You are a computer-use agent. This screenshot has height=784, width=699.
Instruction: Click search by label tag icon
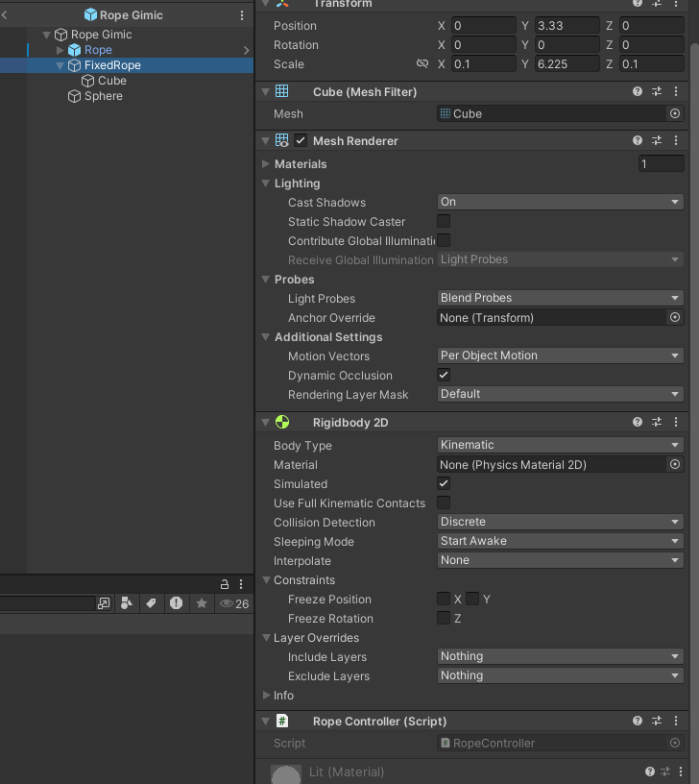pos(151,603)
